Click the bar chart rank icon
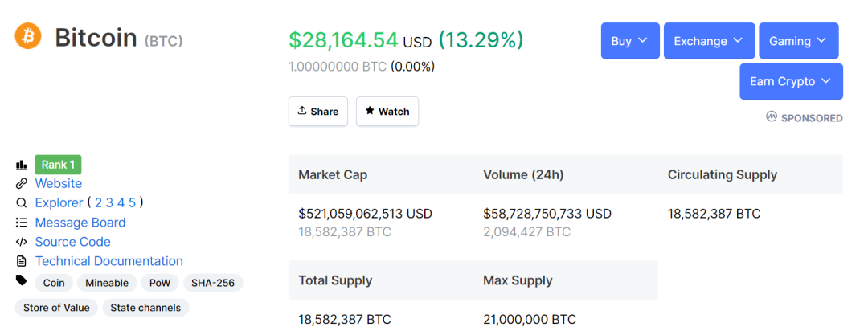The image size is (868, 331). coord(21,165)
